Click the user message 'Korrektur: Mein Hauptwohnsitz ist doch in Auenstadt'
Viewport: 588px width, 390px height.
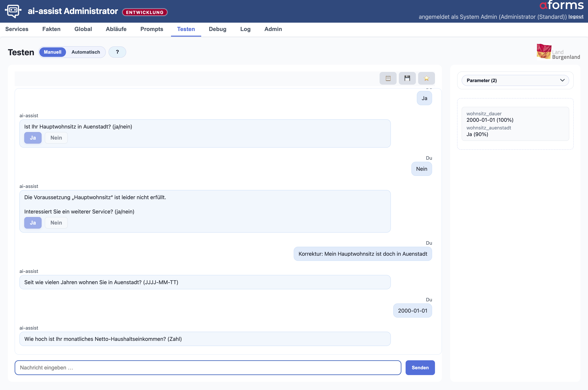tap(363, 254)
